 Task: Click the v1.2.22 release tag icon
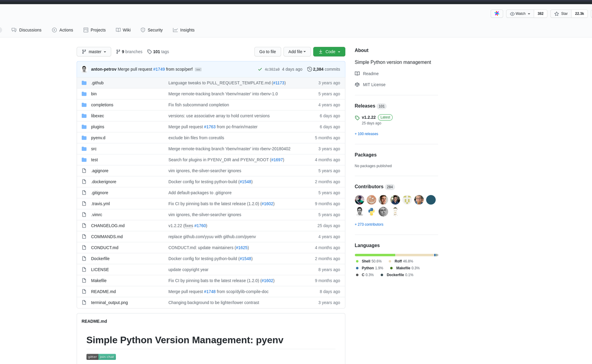pos(357,117)
